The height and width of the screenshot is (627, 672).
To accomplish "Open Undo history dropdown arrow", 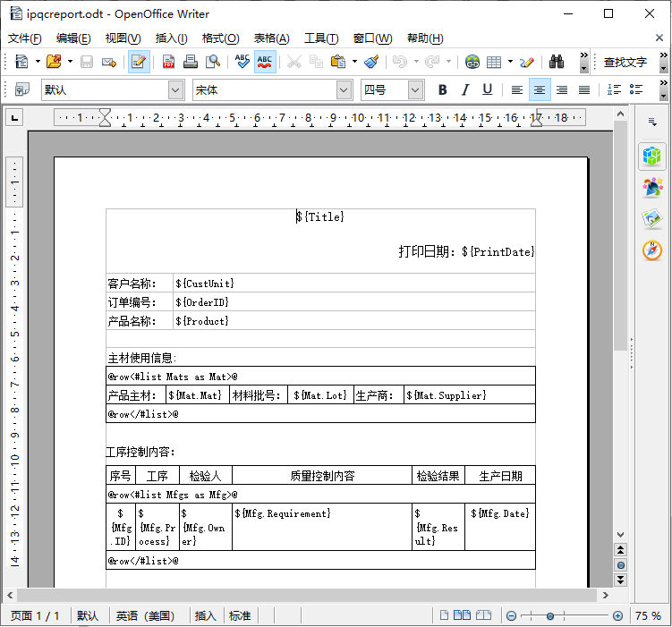I will pos(416,62).
